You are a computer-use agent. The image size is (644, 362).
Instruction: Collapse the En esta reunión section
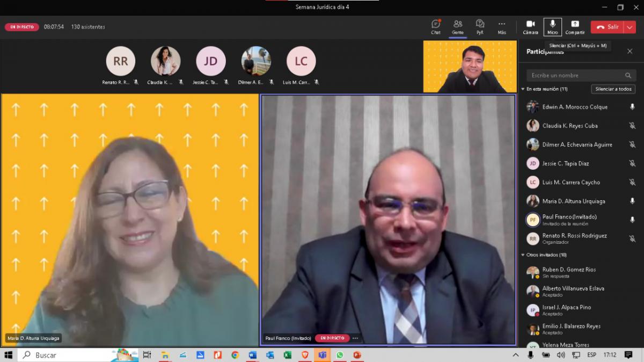(x=523, y=89)
